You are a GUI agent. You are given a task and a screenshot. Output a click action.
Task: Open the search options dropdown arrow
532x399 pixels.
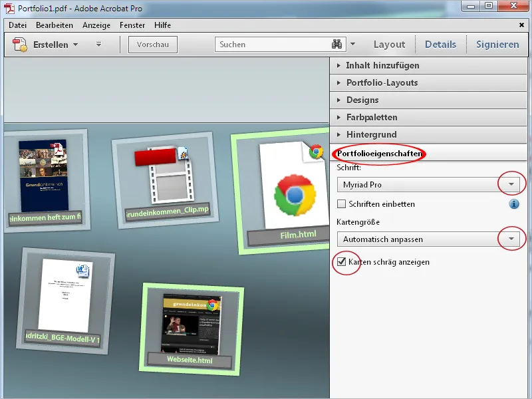click(x=352, y=44)
